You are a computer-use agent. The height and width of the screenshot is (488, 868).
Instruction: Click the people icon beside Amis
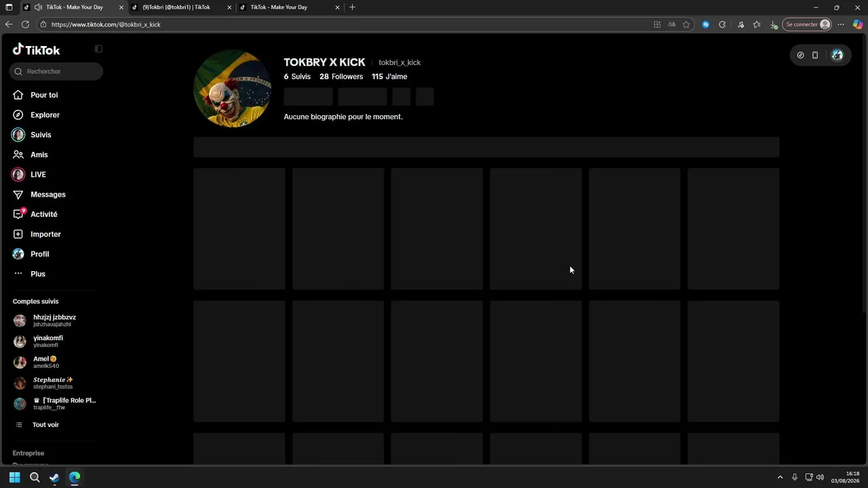coord(18,155)
